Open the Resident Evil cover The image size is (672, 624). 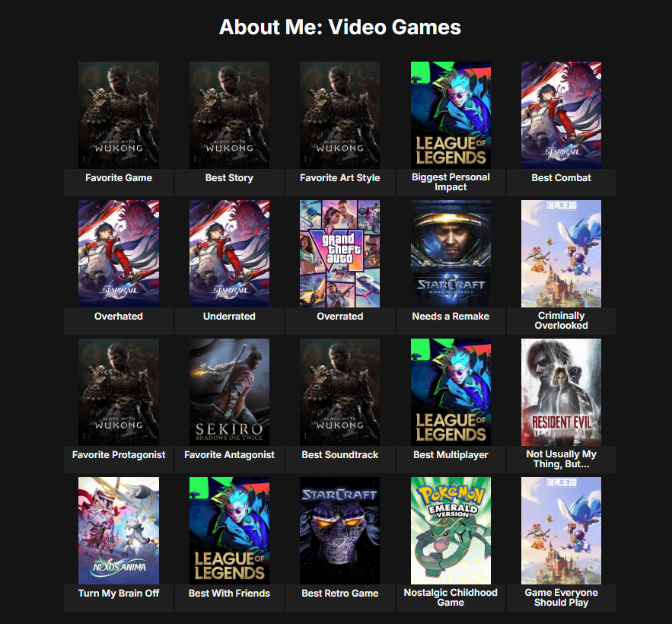(x=562, y=392)
